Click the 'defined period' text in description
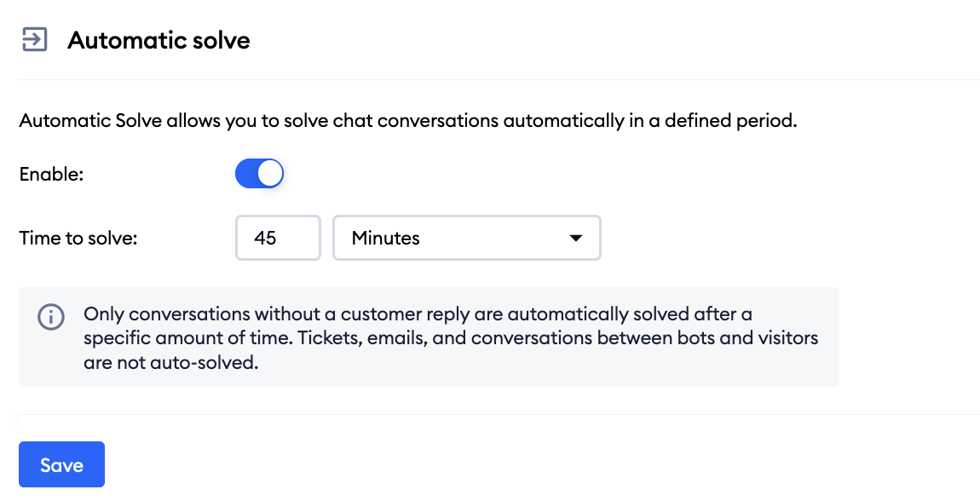This screenshot has width=980, height=501. [x=730, y=120]
